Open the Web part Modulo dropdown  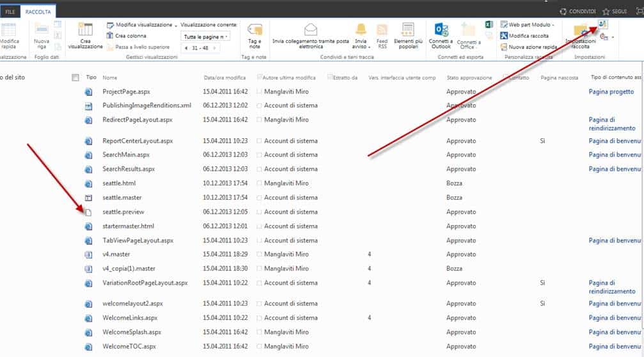pyautogui.click(x=528, y=25)
